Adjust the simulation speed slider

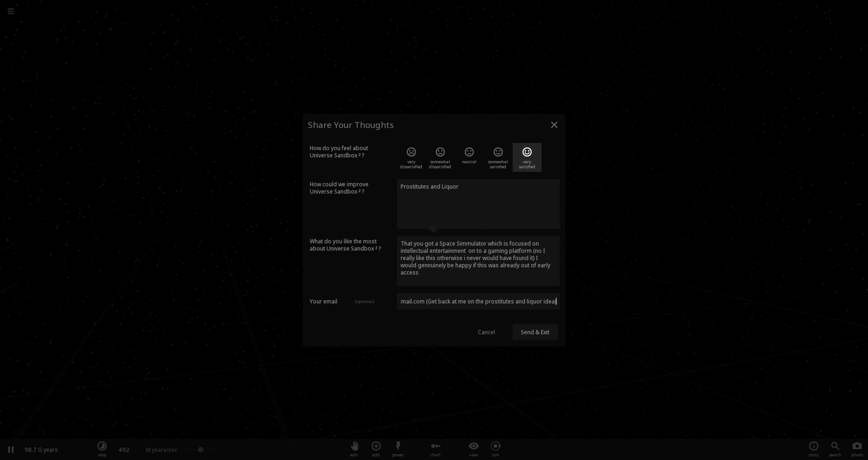coord(201,450)
